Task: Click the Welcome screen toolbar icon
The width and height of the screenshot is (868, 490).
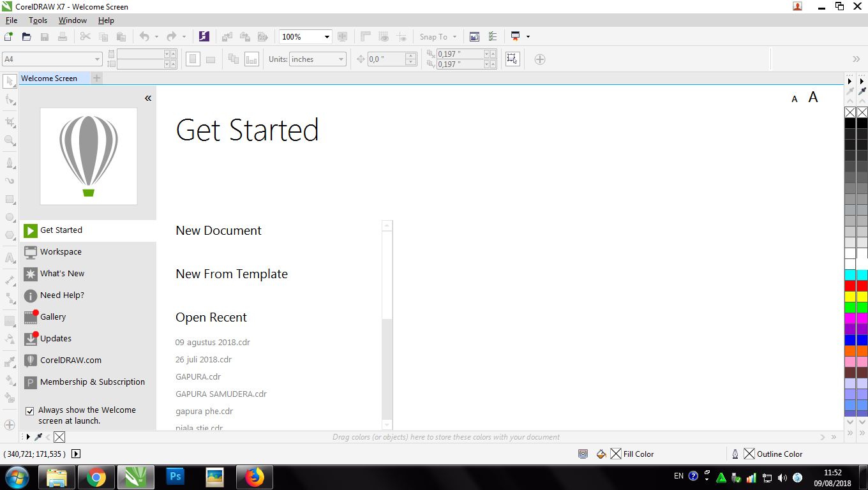Action: click(475, 36)
